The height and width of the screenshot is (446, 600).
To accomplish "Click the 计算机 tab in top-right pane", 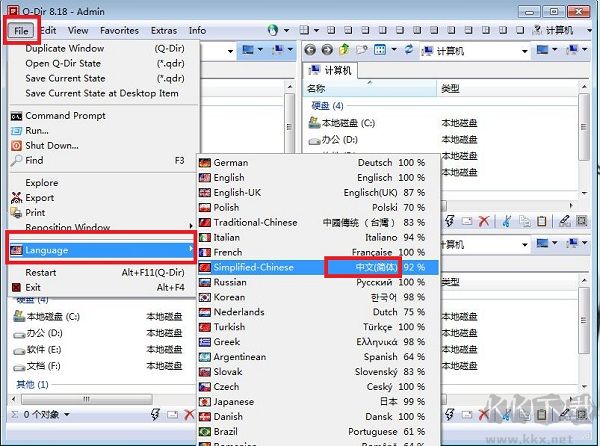I will (331, 70).
